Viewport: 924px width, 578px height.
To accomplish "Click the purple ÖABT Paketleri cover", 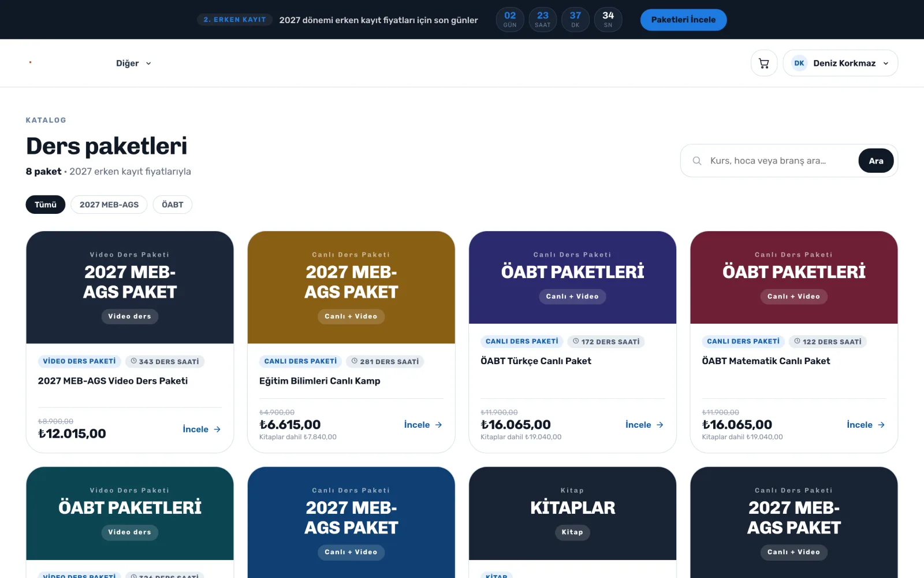I will [x=572, y=277].
